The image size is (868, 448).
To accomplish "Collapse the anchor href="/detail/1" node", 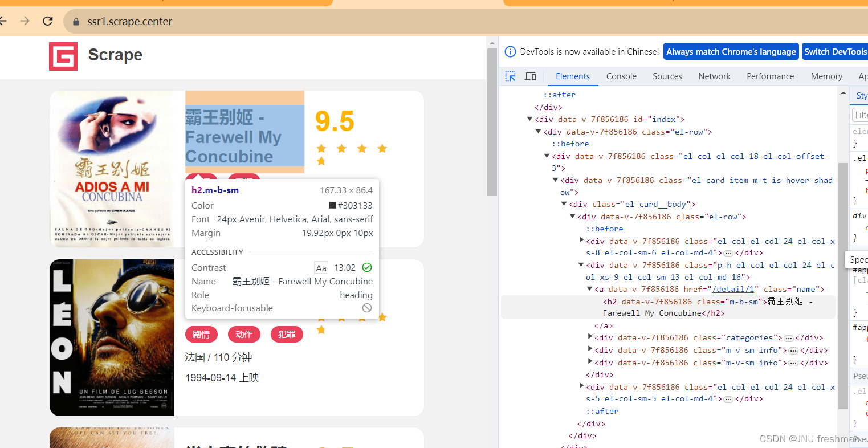I will pyautogui.click(x=590, y=289).
